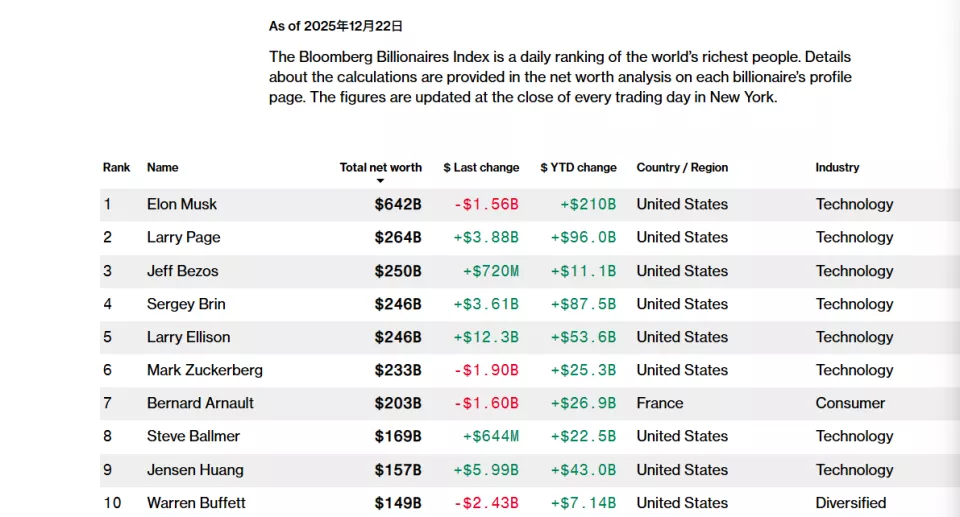Click the Country / Region column header
Image resolution: width=960 pixels, height=517 pixels.
(682, 167)
